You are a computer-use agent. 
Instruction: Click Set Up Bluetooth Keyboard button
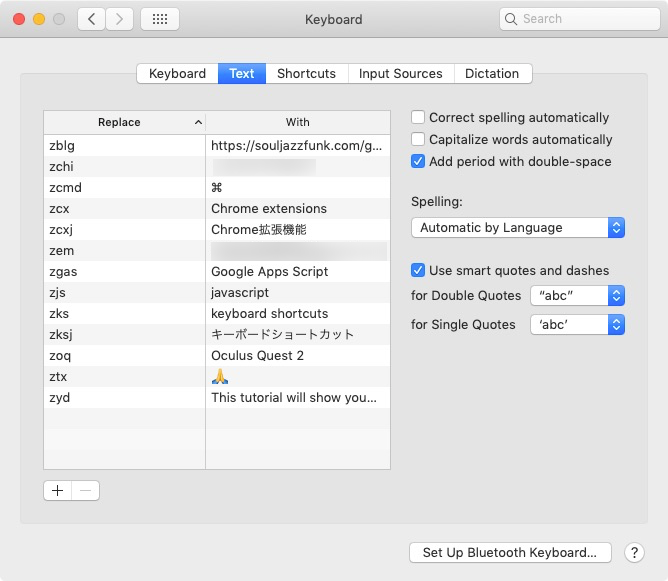tap(509, 552)
